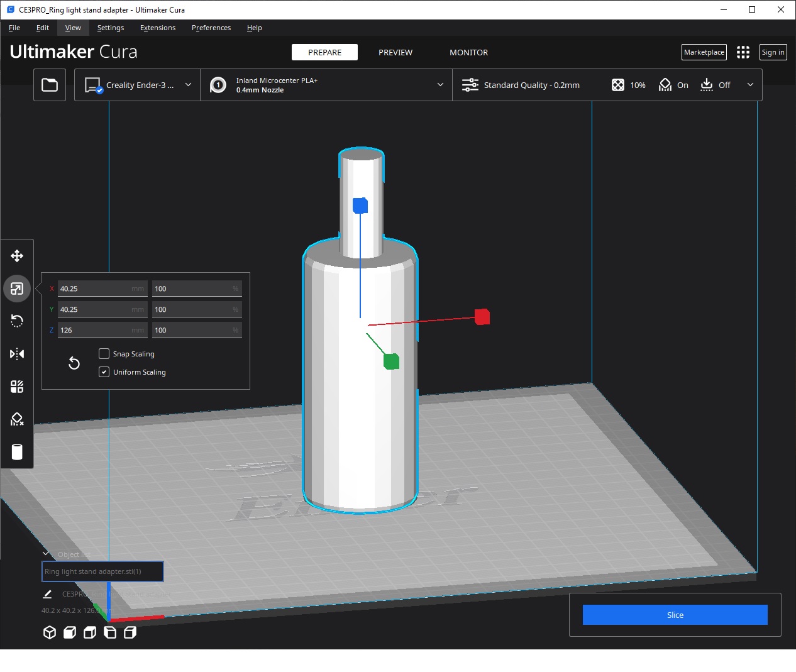Viewport: 796px width, 672px height.
Task: Click the pencil edit job name icon
Action: (47, 593)
